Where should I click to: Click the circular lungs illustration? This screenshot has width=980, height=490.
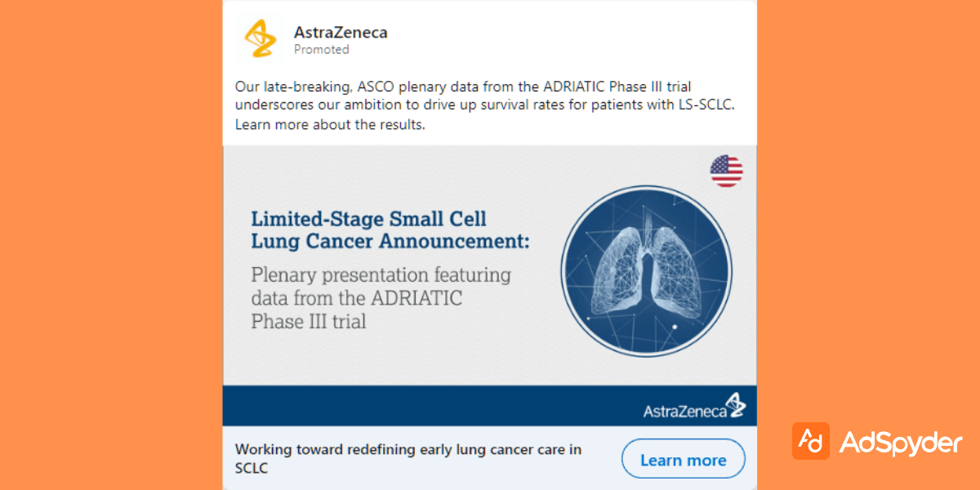[646, 271]
